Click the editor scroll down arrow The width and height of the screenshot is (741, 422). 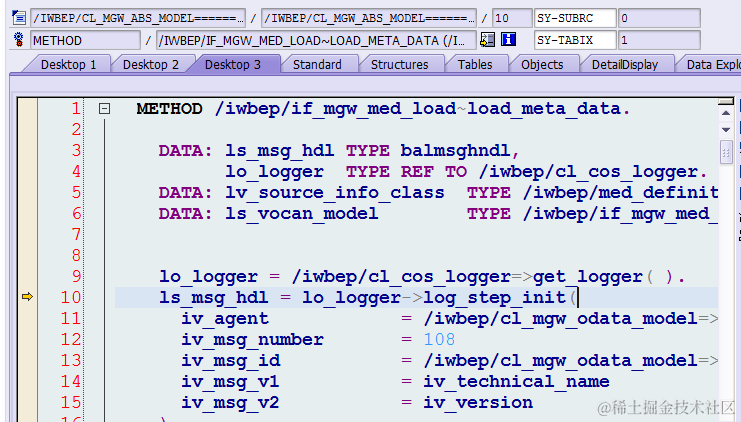[726, 129]
